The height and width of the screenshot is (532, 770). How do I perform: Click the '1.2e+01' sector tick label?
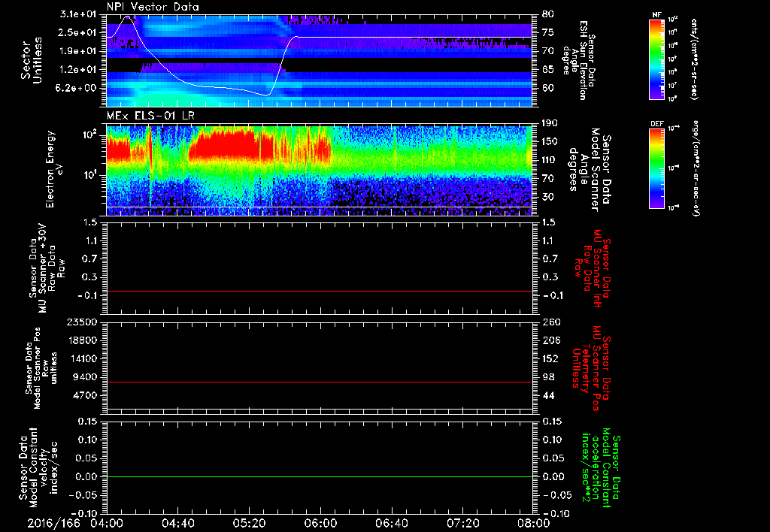78,70
